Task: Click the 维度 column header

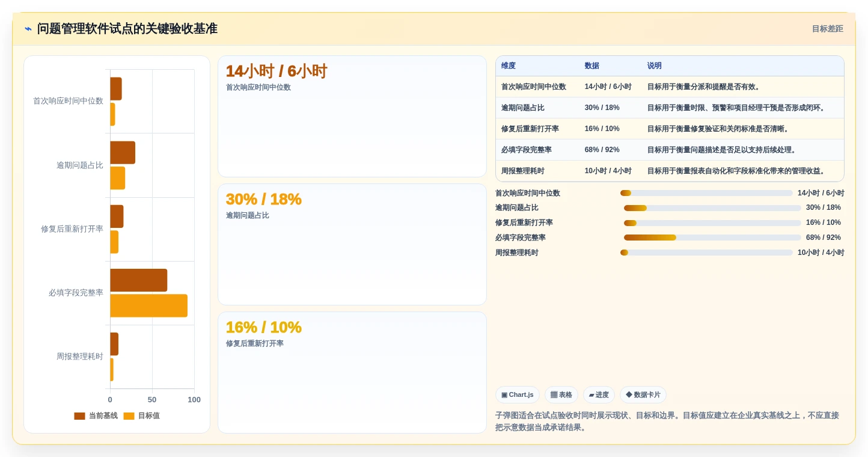Action: (509, 66)
